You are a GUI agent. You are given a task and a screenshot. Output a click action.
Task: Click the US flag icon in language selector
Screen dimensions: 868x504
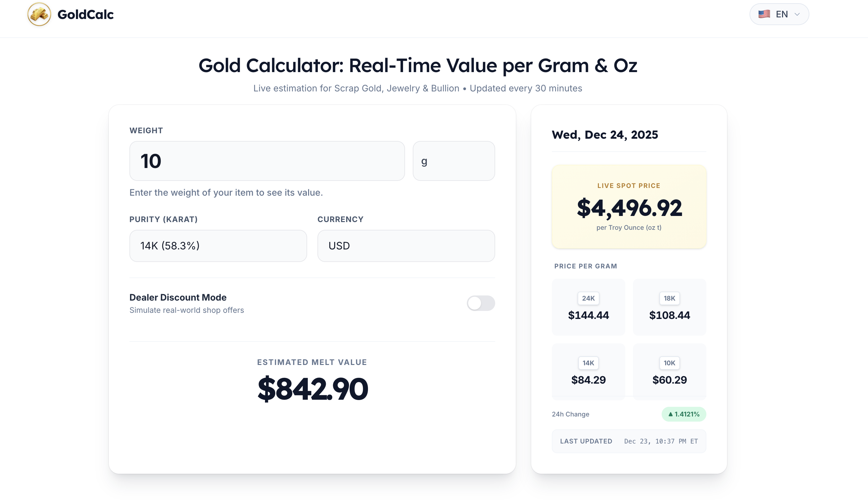tap(764, 14)
